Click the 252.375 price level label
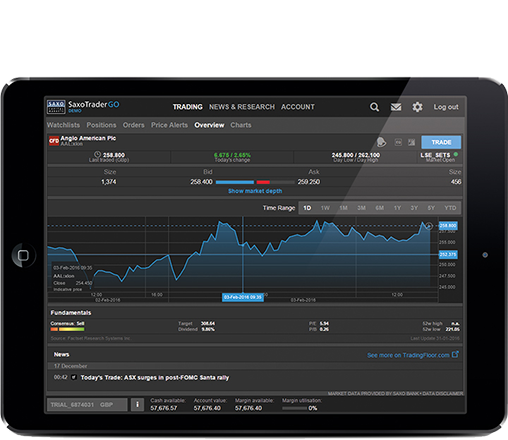 tap(448, 255)
